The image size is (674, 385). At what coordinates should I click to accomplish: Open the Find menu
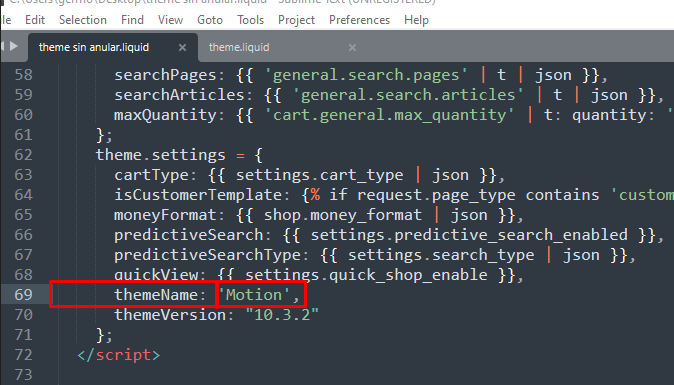(132, 20)
